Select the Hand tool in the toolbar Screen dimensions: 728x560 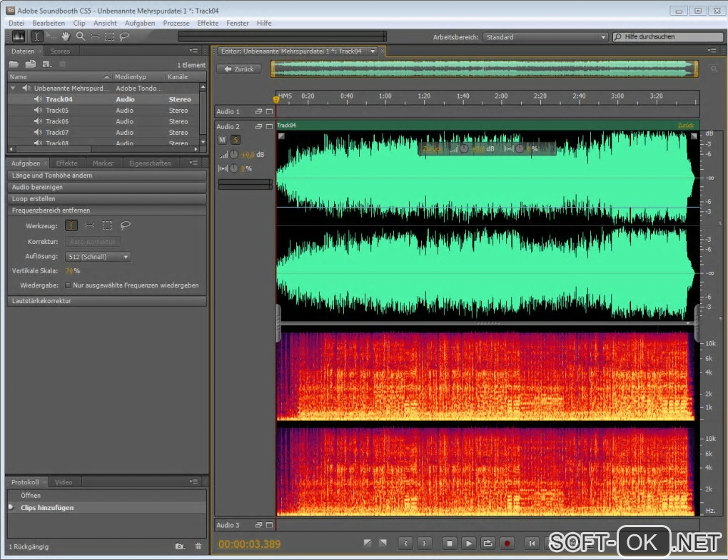coord(66,36)
